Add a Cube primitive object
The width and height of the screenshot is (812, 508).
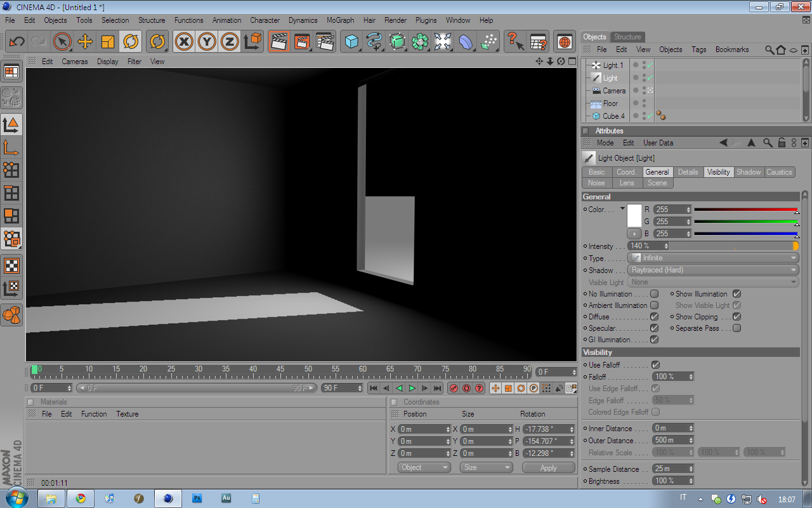click(351, 42)
